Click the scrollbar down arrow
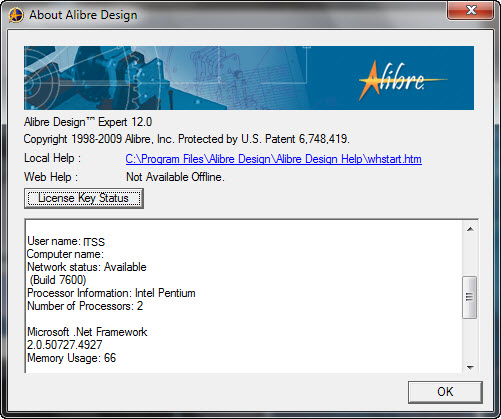The image size is (501, 419). 470,367
